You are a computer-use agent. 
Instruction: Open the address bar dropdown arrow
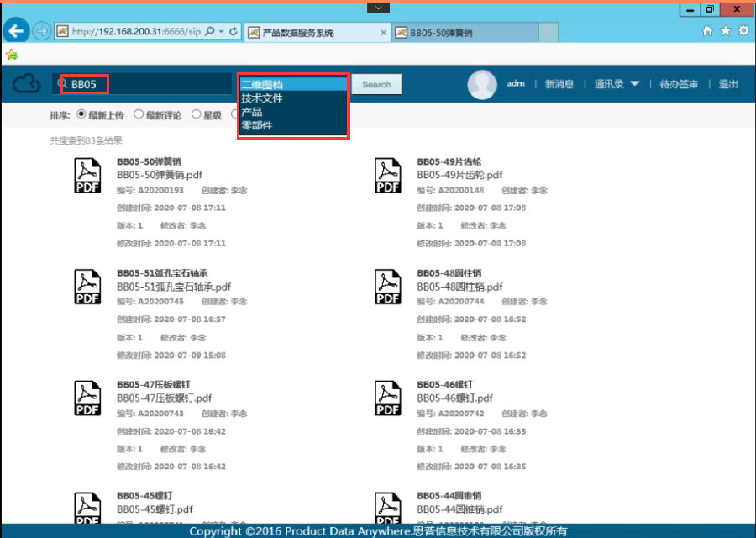(221, 31)
